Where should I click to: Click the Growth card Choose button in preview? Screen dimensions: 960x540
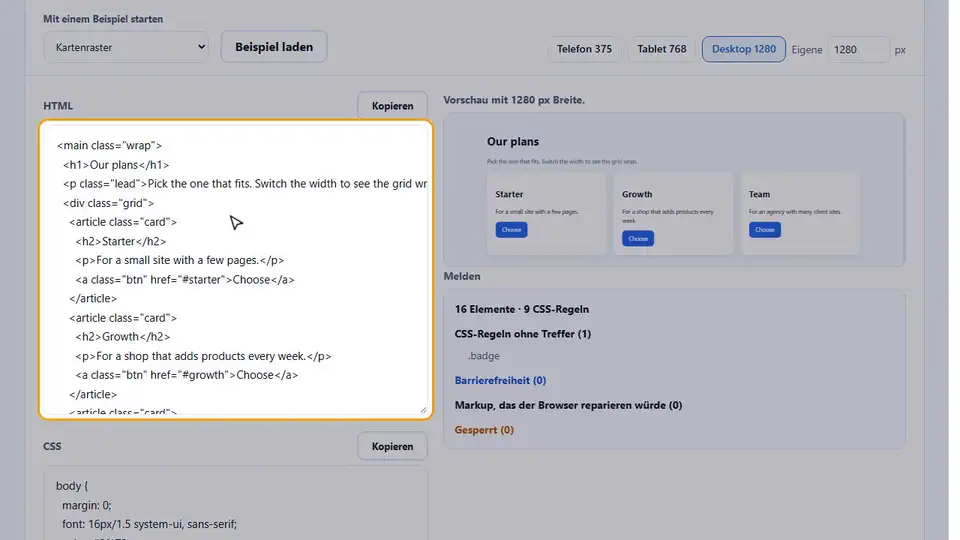(638, 238)
